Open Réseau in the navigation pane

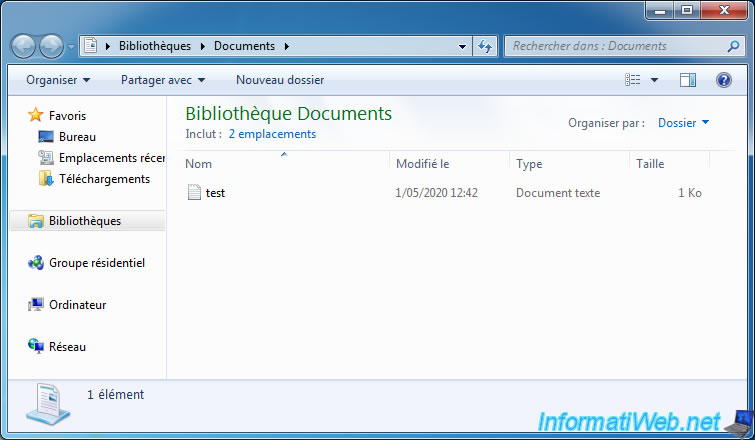[67, 347]
